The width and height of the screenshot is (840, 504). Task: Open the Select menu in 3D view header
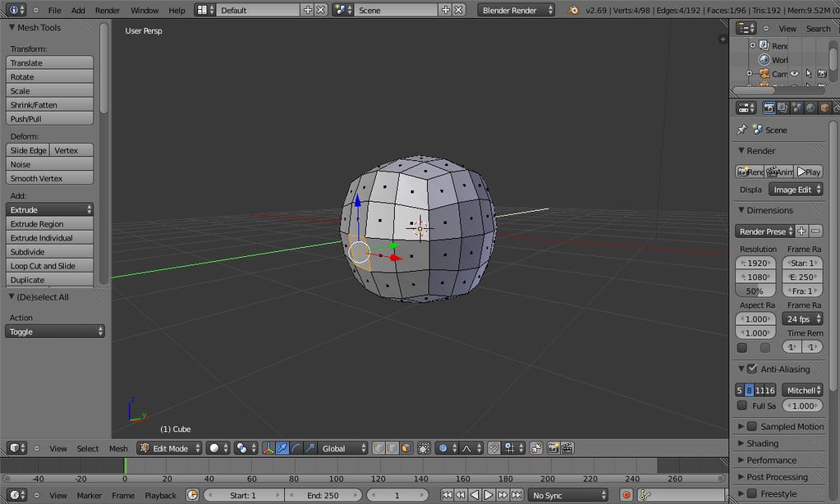pos(87,448)
